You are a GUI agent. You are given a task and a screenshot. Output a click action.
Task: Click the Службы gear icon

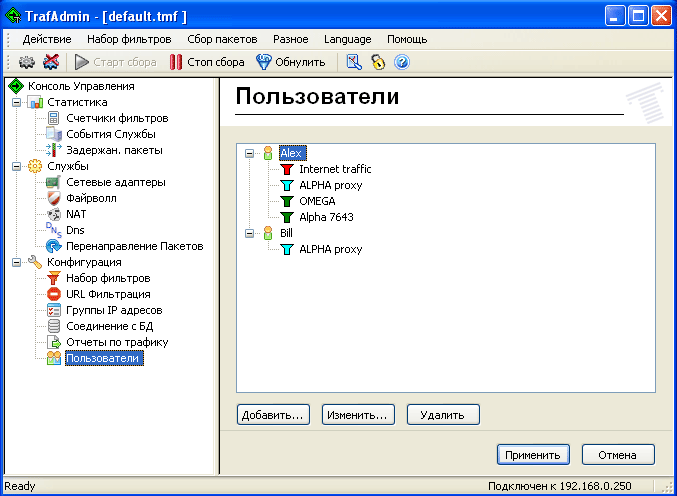(35, 166)
